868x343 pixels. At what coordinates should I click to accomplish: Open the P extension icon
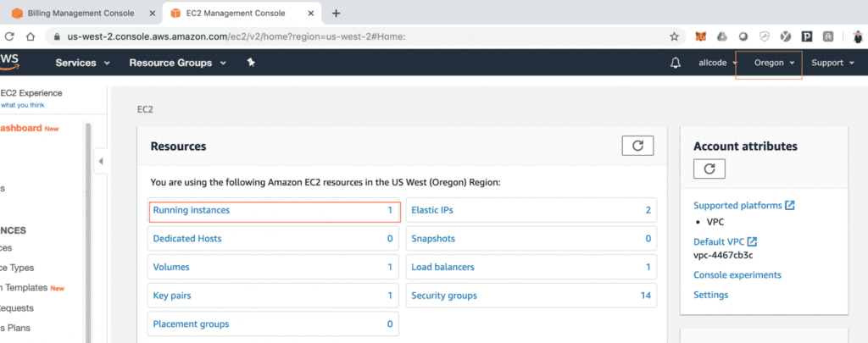pyautogui.click(x=807, y=36)
